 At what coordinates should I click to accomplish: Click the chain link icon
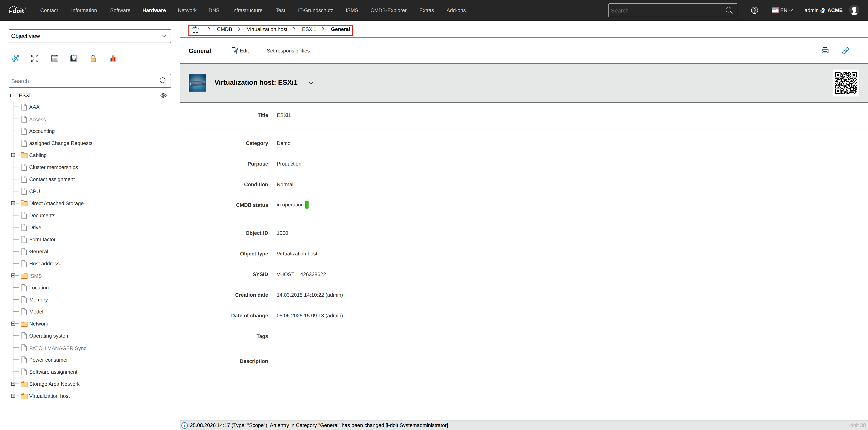pos(845,51)
